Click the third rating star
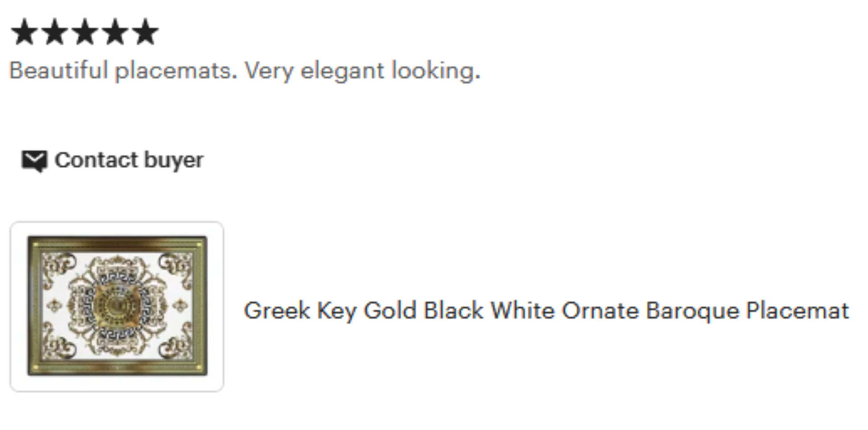This screenshot has width=868, height=430. click(85, 32)
